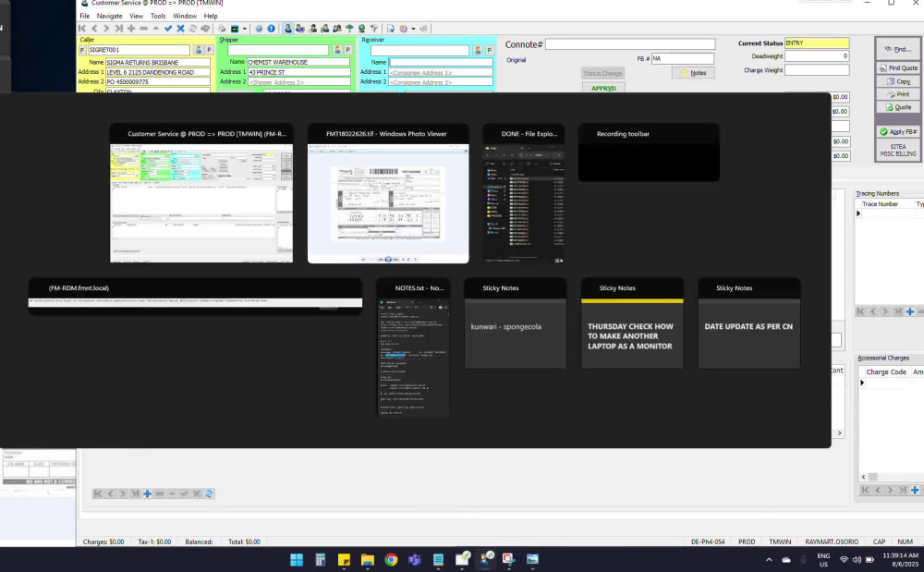This screenshot has width=924, height=572.
Task: Open Calculator from the taskbar
Action: pyautogui.click(x=320, y=560)
